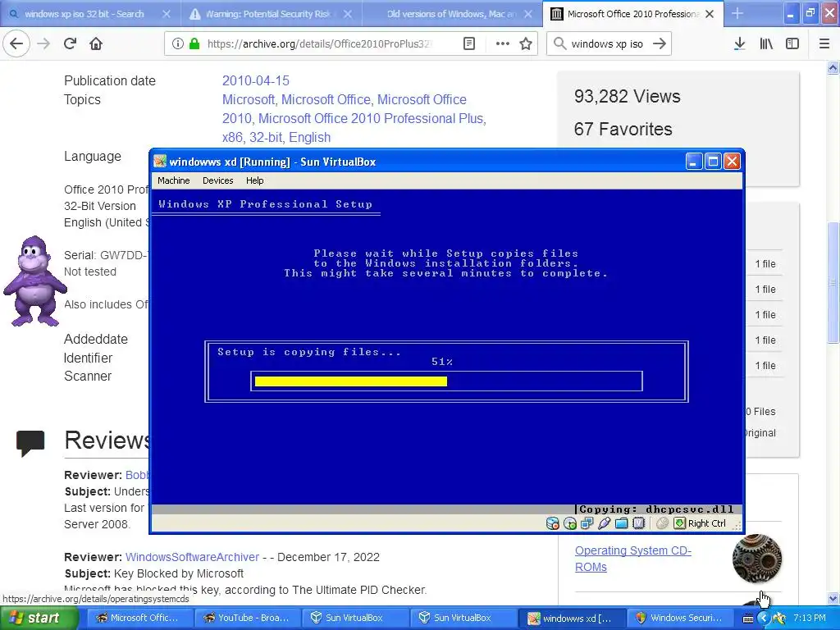Click the VirtualBox CD/DVD drive icon
This screenshot has height=630, width=840.
click(570, 523)
